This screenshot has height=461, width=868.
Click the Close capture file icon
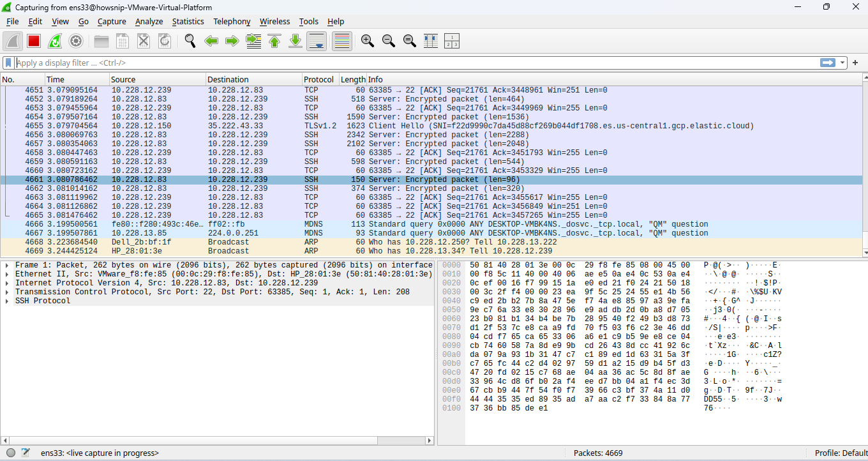click(144, 42)
